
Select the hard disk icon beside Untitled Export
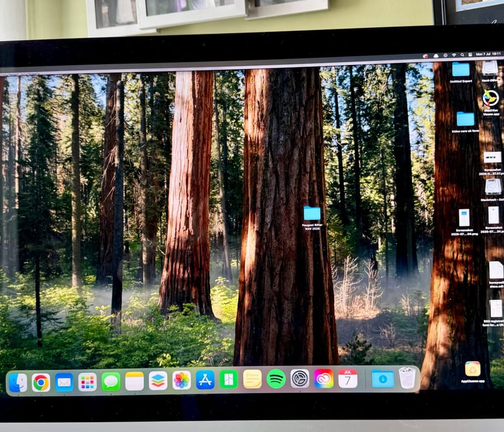[490, 68]
